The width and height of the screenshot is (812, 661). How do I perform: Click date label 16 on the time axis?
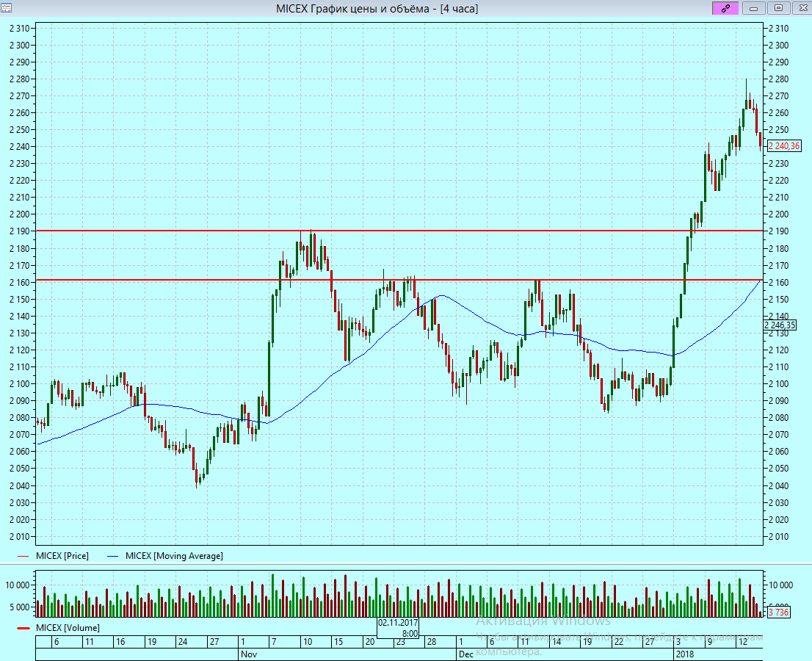(x=120, y=642)
